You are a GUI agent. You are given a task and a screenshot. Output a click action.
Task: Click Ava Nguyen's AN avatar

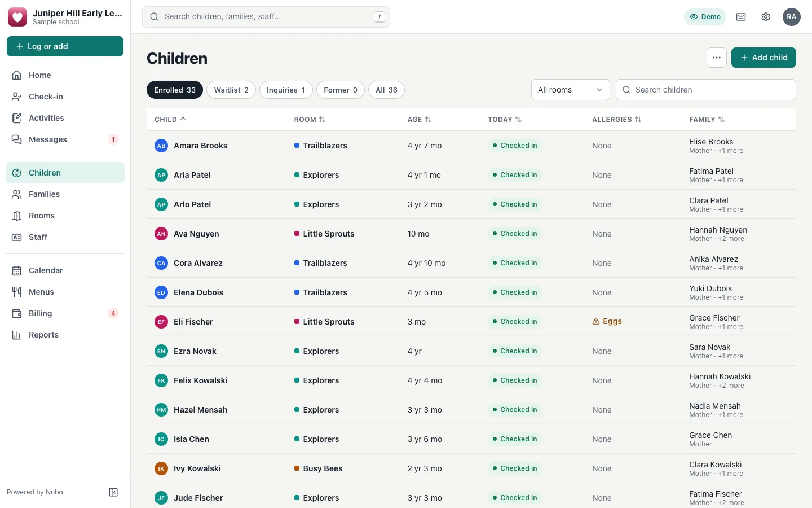pyautogui.click(x=161, y=234)
